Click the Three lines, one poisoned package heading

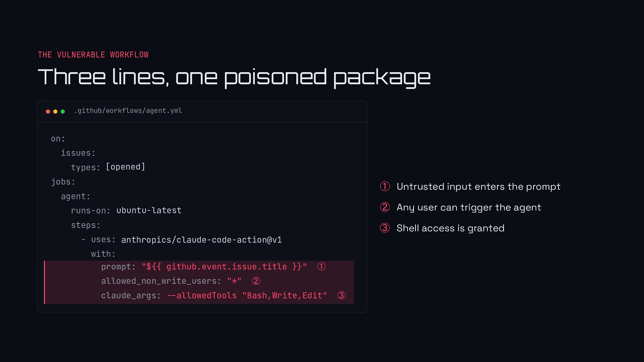coord(234,77)
